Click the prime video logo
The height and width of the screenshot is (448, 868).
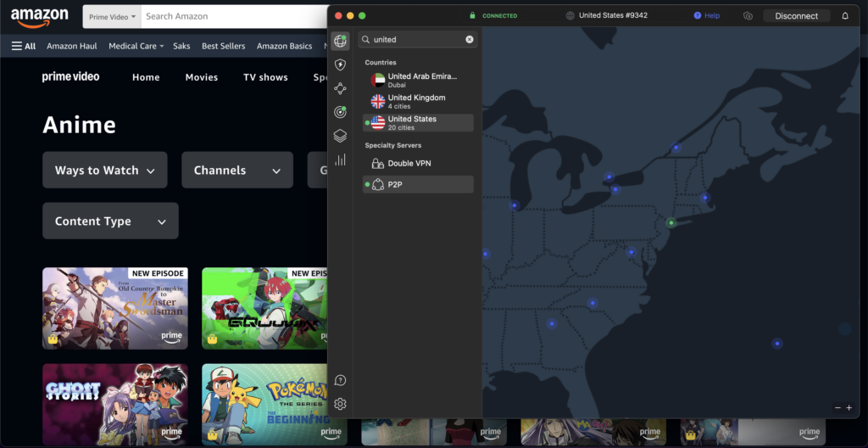[71, 76]
